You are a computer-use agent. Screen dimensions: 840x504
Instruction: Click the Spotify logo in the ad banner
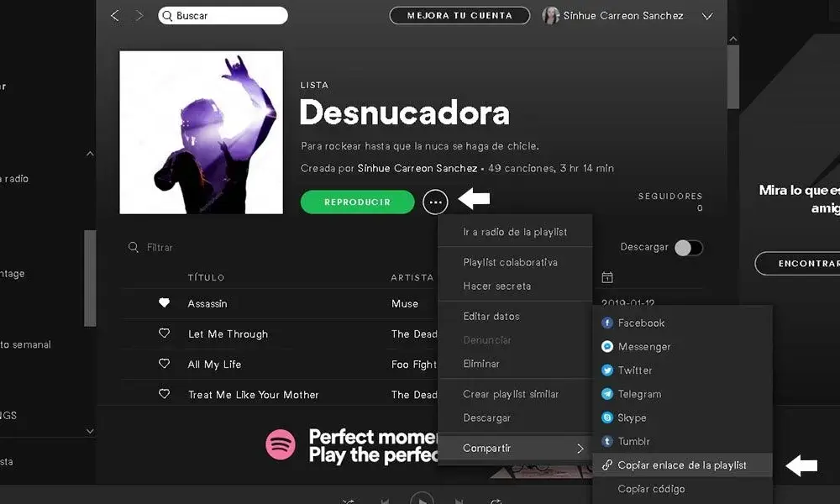pos(281,444)
